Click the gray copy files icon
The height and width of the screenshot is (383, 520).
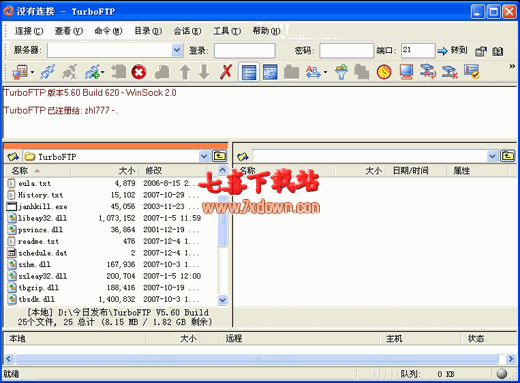pyautogui.click(x=362, y=72)
